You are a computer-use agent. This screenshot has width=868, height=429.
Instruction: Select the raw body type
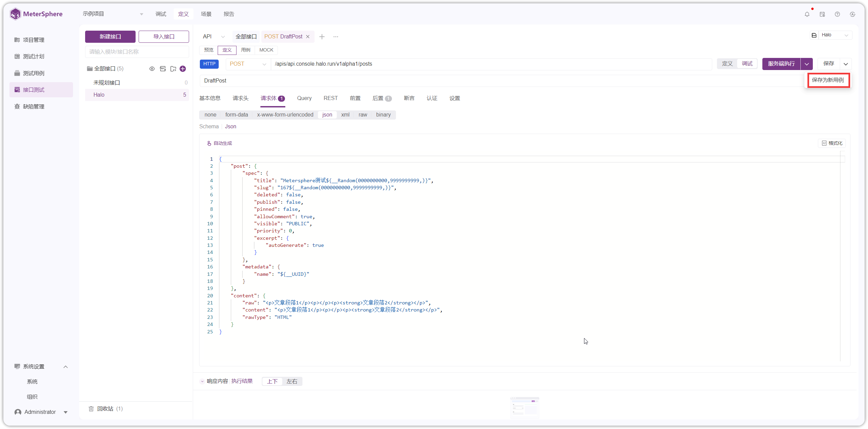coord(363,115)
